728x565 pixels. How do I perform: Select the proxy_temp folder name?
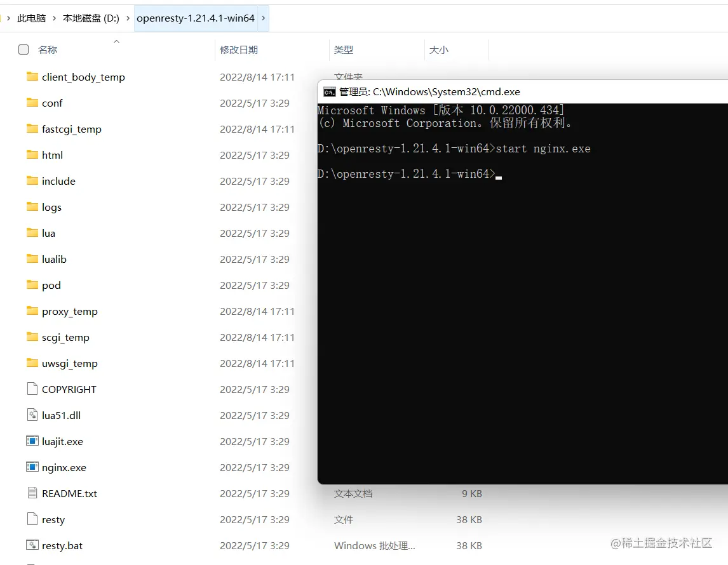(x=70, y=311)
